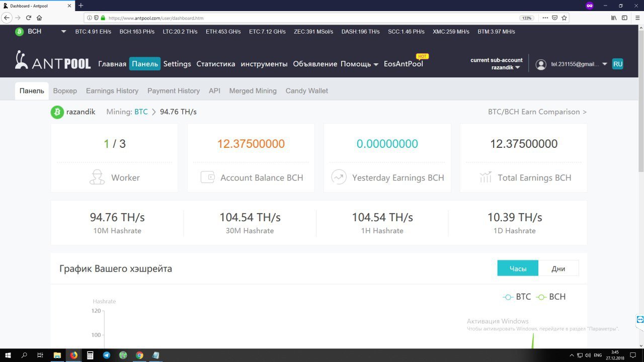
Task: Open Calculator from the taskbar
Action: (x=90, y=355)
